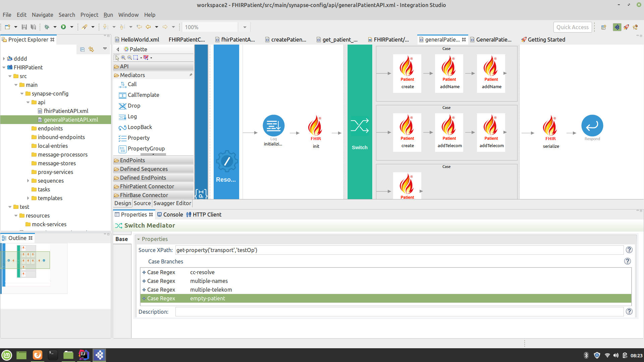The height and width of the screenshot is (362, 644).
Task: Toggle Link with Editor in Project Explorer
Action: (92, 49)
